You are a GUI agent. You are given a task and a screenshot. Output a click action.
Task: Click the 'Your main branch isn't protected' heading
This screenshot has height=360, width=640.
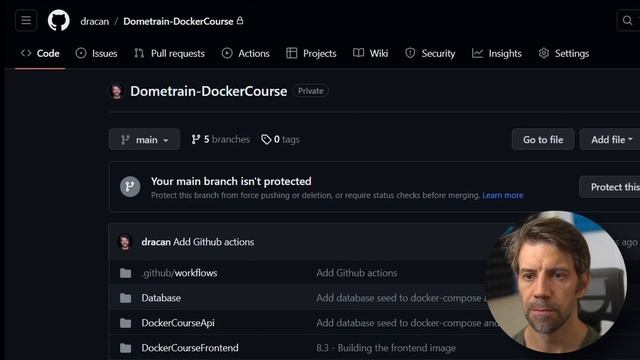click(231, 181)
